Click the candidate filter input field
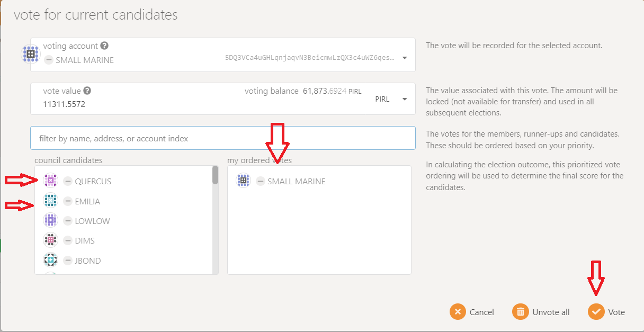644x332 pixels. [222, 138]
